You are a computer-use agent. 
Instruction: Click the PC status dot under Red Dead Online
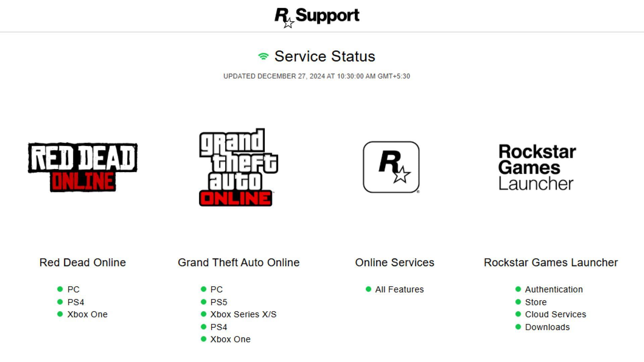tap(61, 289)
